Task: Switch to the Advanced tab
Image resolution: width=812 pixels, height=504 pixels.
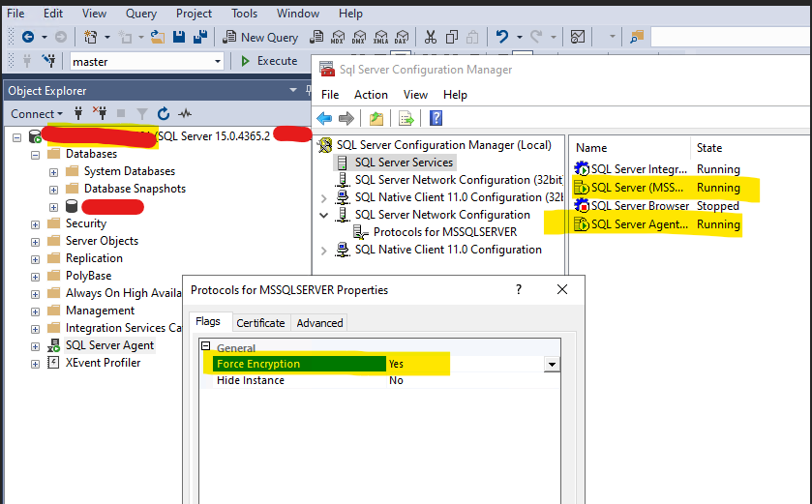Action: click(319, 323)
